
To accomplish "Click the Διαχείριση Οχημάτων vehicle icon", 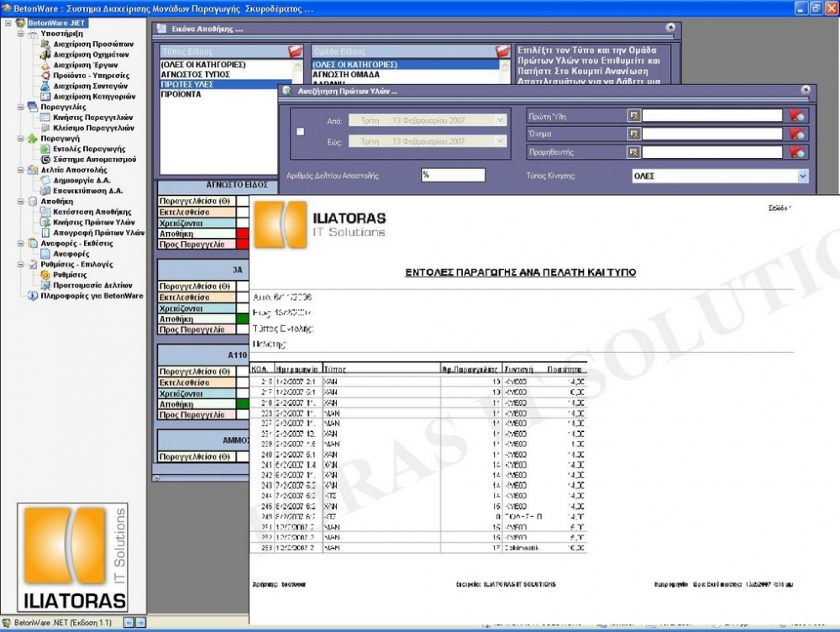I will point(45,55).
